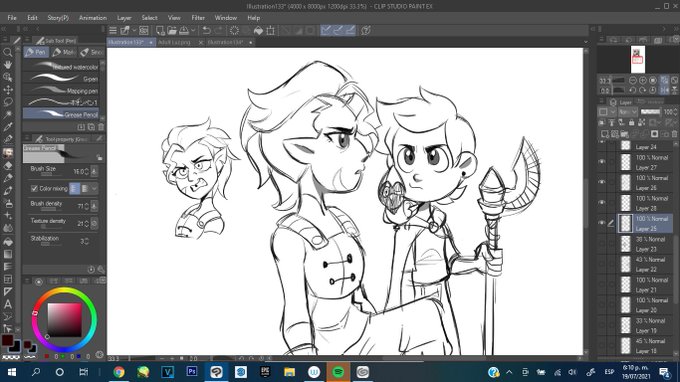Open the Animation menu
This screenshot has height=382, width=680.
pos(92,18)
